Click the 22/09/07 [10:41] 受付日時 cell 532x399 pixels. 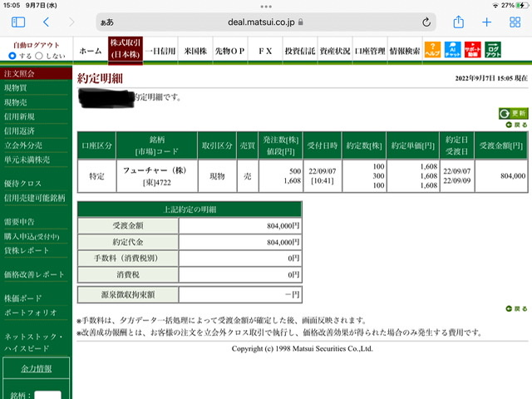point(322,175)
